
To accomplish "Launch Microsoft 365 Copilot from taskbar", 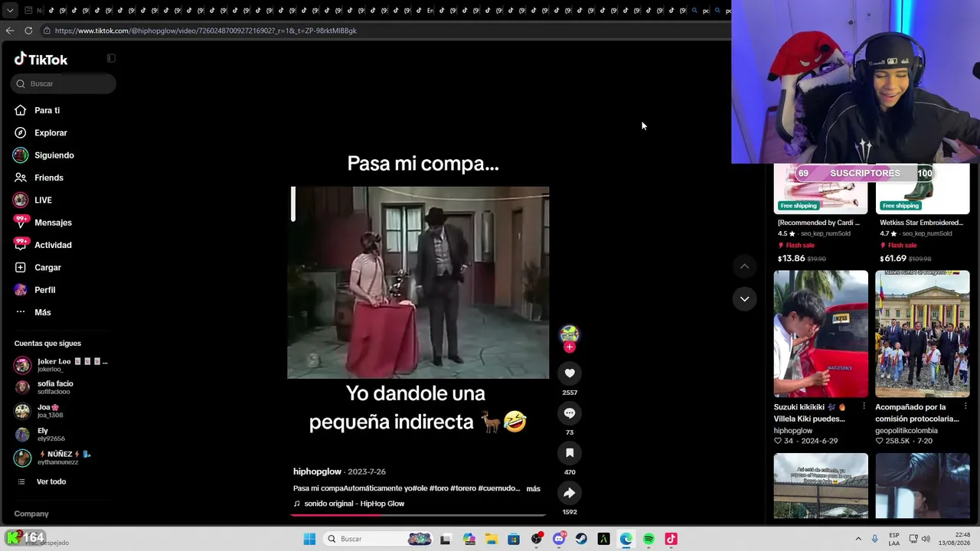I will coord(469,539).
